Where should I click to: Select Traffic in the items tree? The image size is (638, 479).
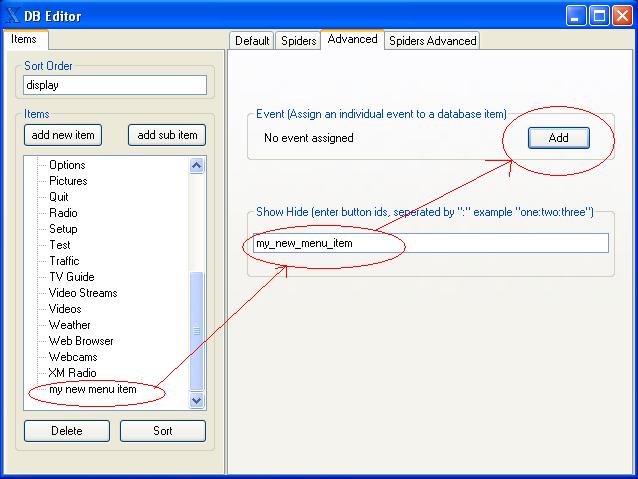(x=64, y=261)
